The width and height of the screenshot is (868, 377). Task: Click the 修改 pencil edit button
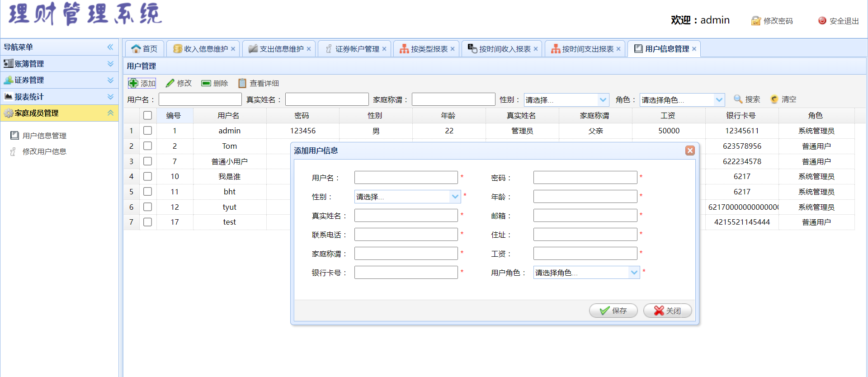[x=179, y=83]
